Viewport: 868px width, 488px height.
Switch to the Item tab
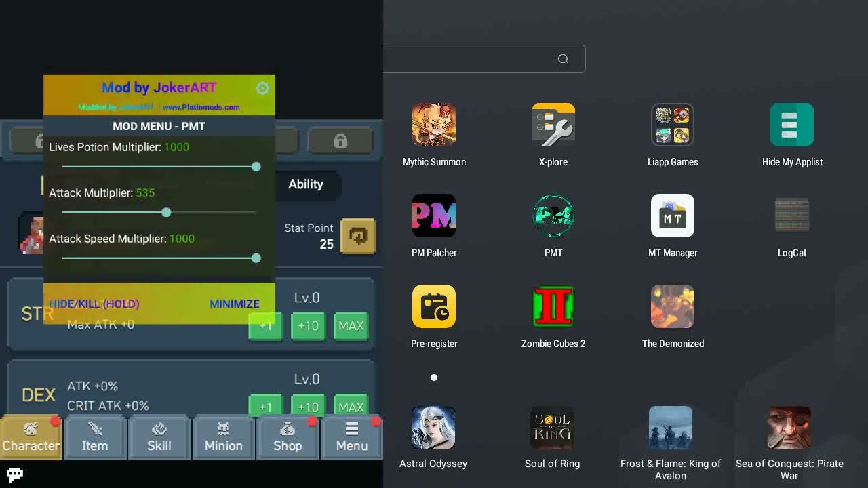[x=95, y=437]
